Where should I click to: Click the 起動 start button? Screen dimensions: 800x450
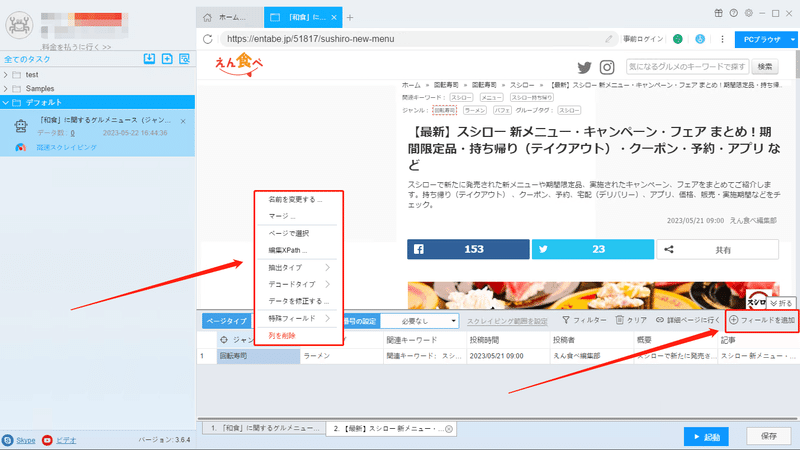coord(706,437)
